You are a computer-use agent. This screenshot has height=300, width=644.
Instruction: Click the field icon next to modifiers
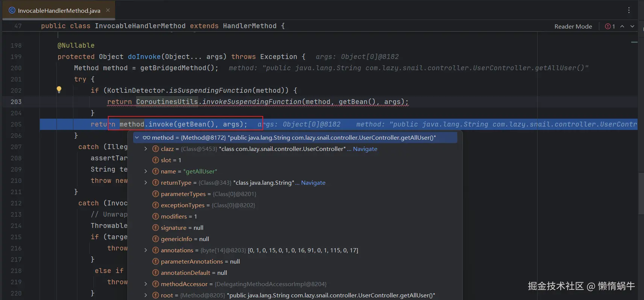point(156,217)
